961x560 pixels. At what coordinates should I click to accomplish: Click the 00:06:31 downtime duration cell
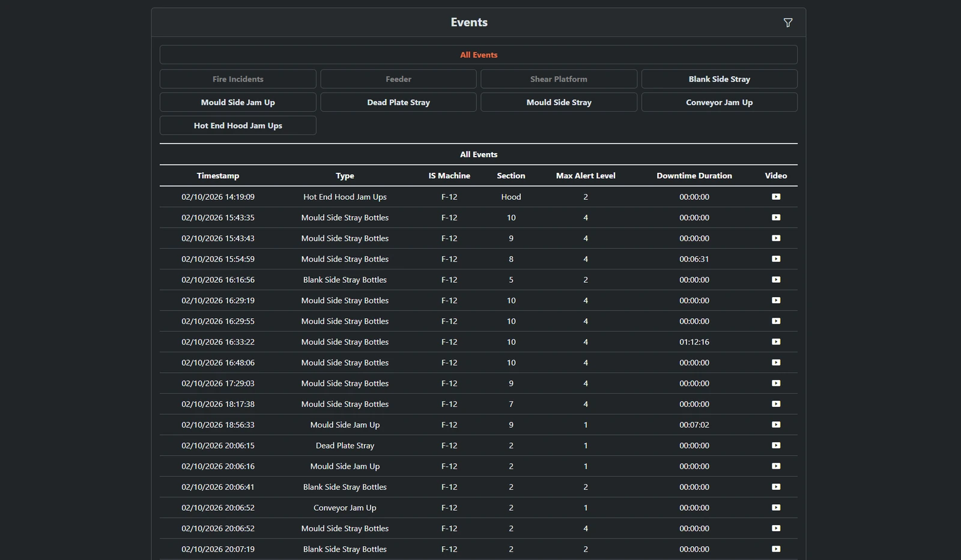[694, 259]
